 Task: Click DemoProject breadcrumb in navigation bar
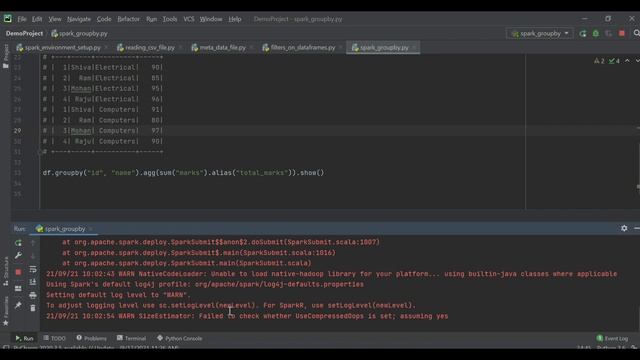[24, 33]
